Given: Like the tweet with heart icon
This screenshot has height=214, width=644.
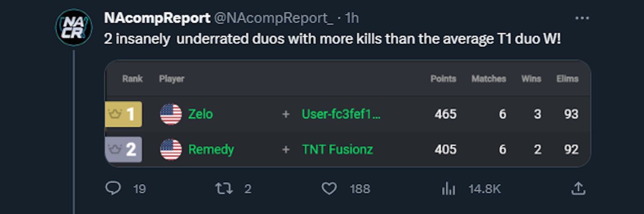Looking at the screenshot, I should tap(329, 189).
